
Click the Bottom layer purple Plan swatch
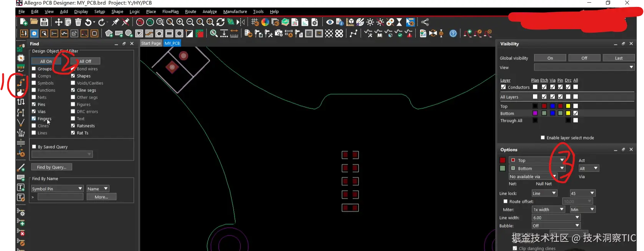coord(535,113)
